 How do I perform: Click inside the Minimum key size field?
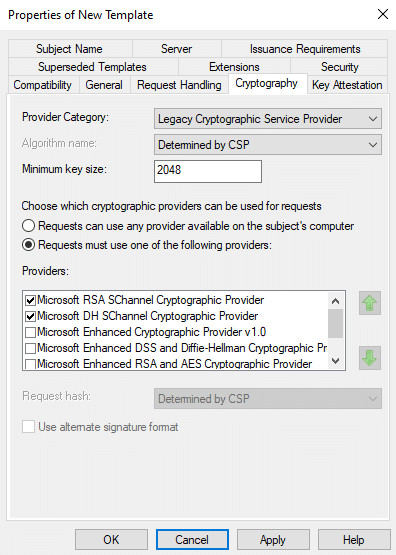(208, 171)
